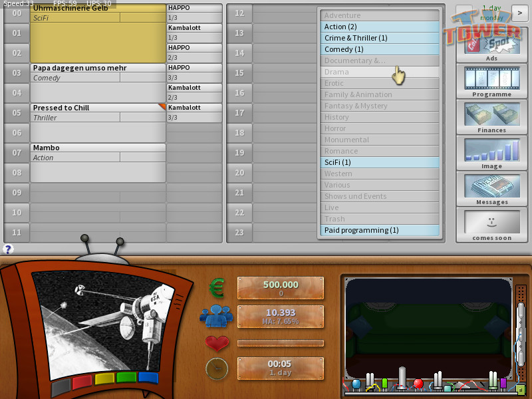Open the Image bar chart icon
Screen dimensions: 532x399
[x=491, y=154]
